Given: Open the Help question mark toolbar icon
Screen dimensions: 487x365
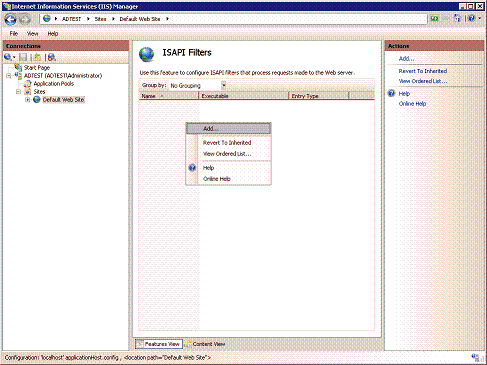Looking at the screenshot, I should tap(471, 19).
